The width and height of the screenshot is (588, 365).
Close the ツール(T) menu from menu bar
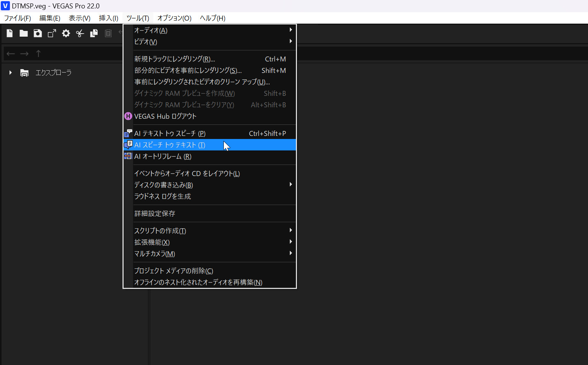(138, 18)
